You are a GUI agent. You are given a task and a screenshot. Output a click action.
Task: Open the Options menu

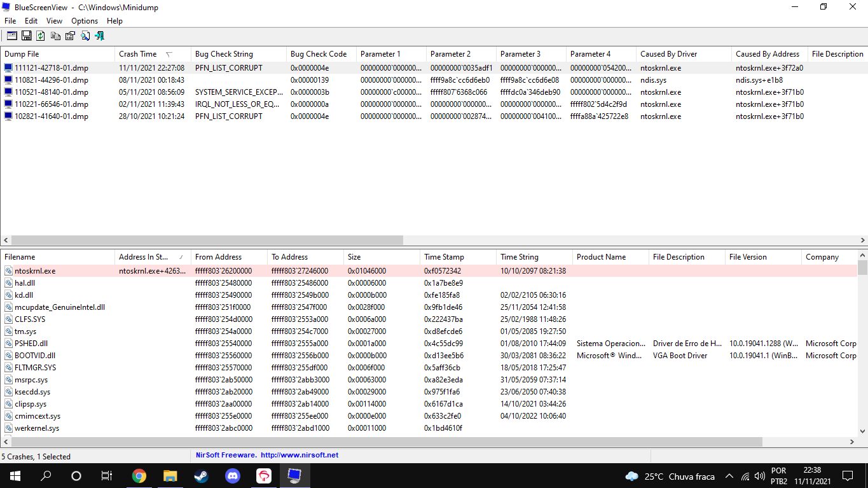pyautogui.click(x=85, y=21)
